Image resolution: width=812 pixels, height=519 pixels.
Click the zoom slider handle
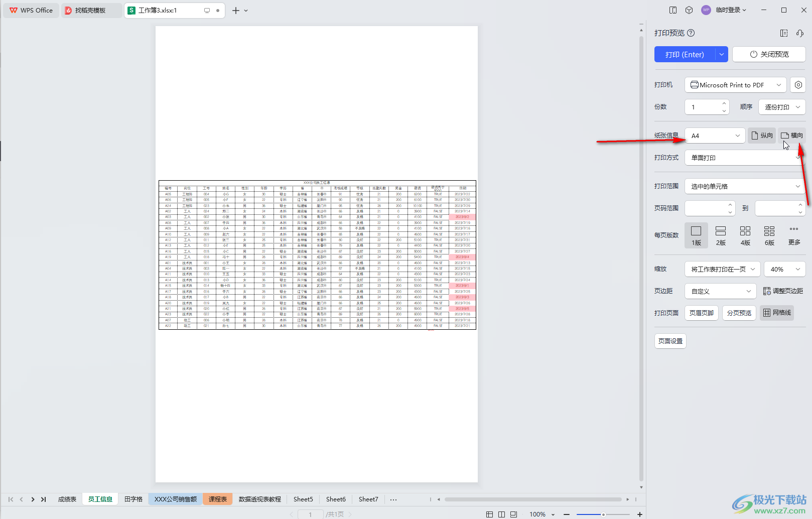click(603, 514)
